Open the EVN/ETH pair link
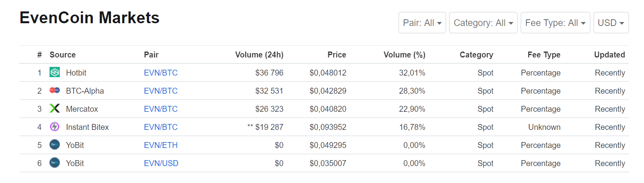This screenshot has height=183, width=644. click(161, 145)
